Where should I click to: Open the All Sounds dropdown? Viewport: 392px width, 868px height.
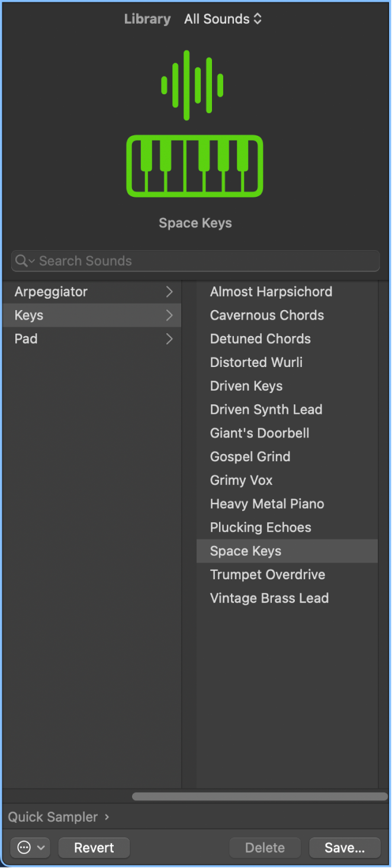point(223,18)
